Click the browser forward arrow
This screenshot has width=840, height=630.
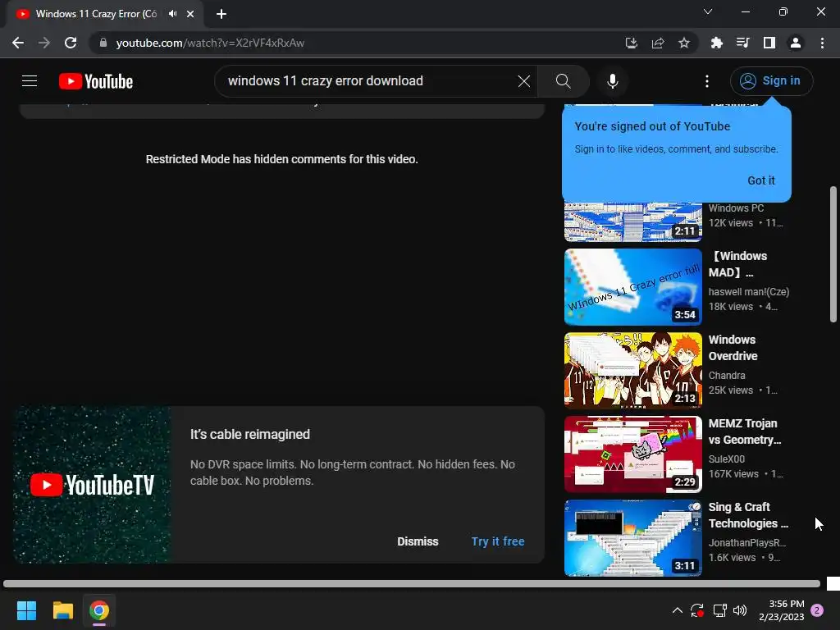[x=44, y=43]
